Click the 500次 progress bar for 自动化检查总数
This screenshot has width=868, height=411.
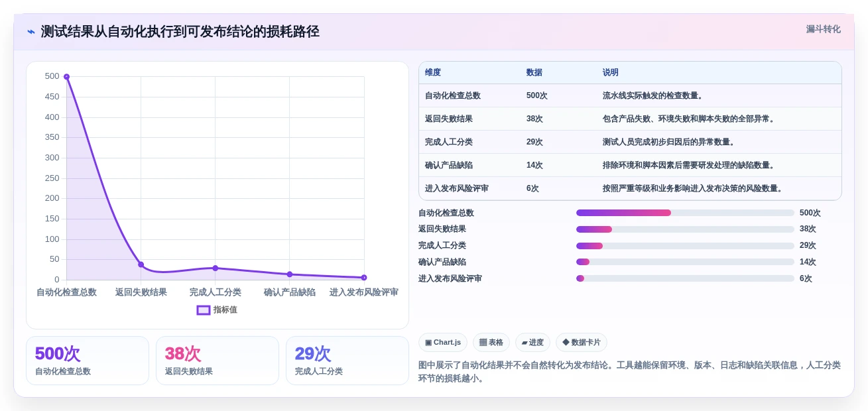(x=685, y=213)
